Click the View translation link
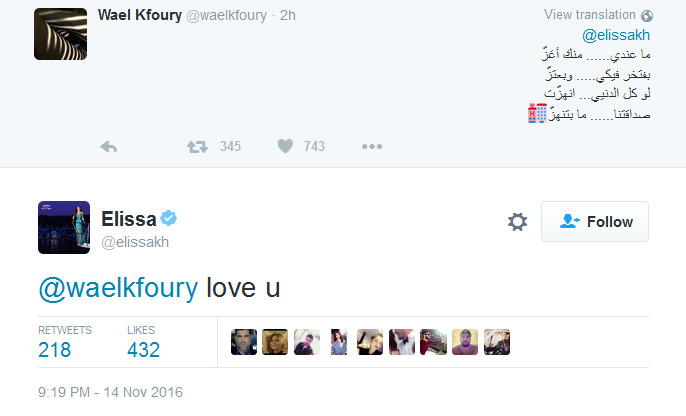Image resolution: width=686 pixels, height=416 pixels. [x=590, y=15]
